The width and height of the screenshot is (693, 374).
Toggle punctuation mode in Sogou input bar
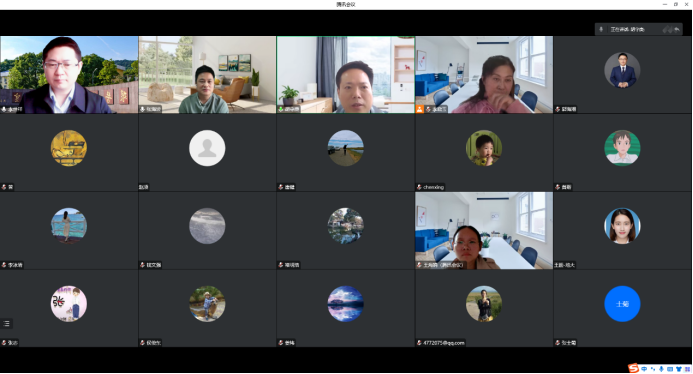[653, 369]
